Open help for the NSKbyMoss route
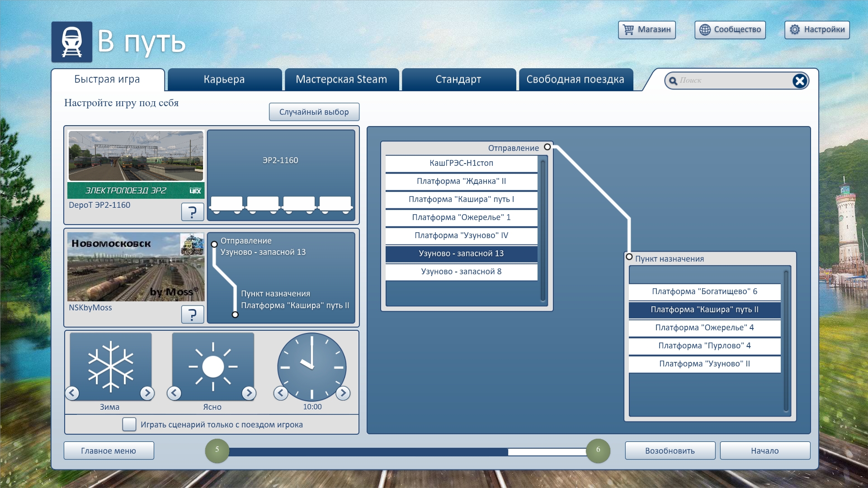The width and height of the screenshot is (868, 488). (192, 314)
